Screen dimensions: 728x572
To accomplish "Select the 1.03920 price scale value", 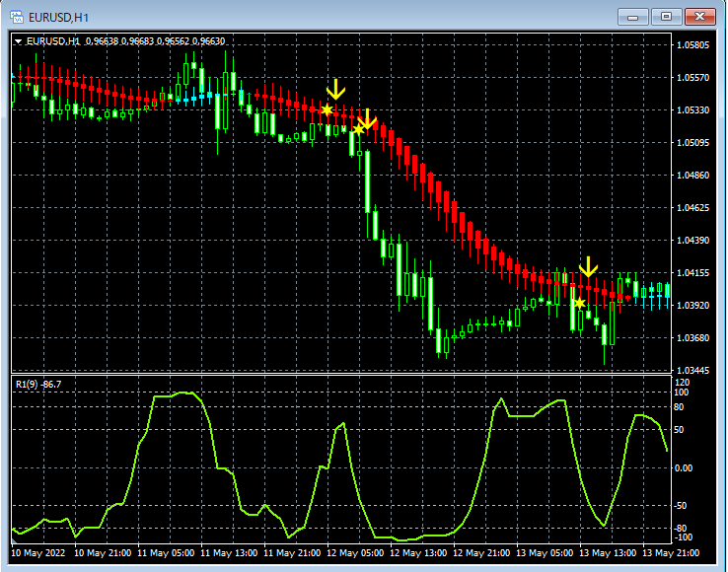I will [693, 305].
